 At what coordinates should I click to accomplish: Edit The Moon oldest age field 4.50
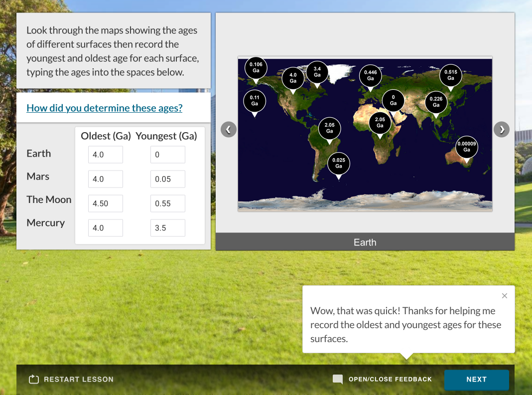(x=106, y=203)
